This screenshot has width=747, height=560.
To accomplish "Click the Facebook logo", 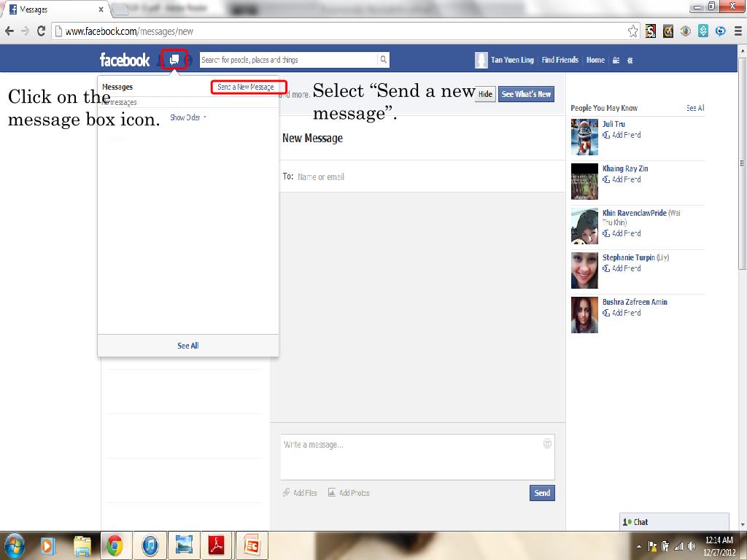I will [125, 60].
